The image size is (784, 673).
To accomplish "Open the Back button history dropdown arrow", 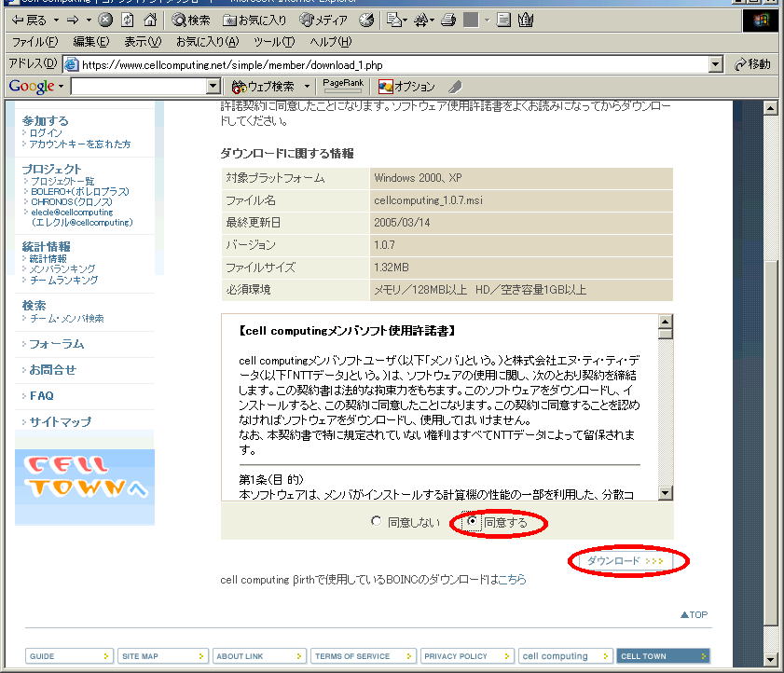I will [57, 20].
